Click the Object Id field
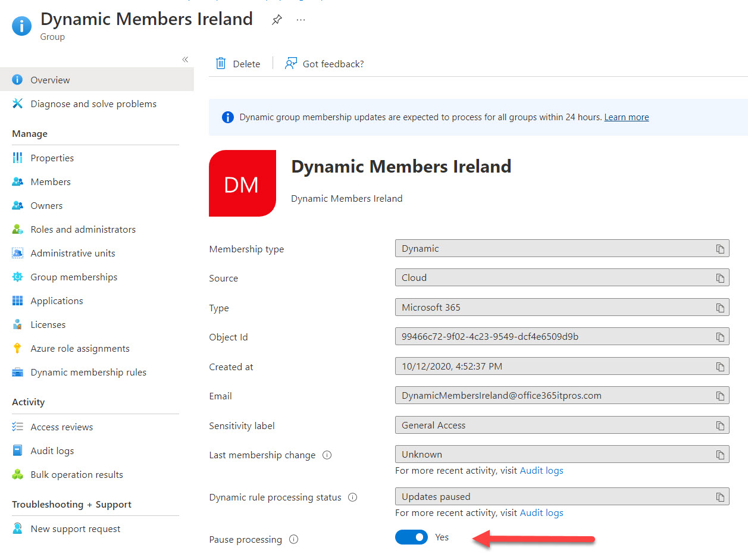The height and width of the screenshot is (560, 748). point(562,337)
